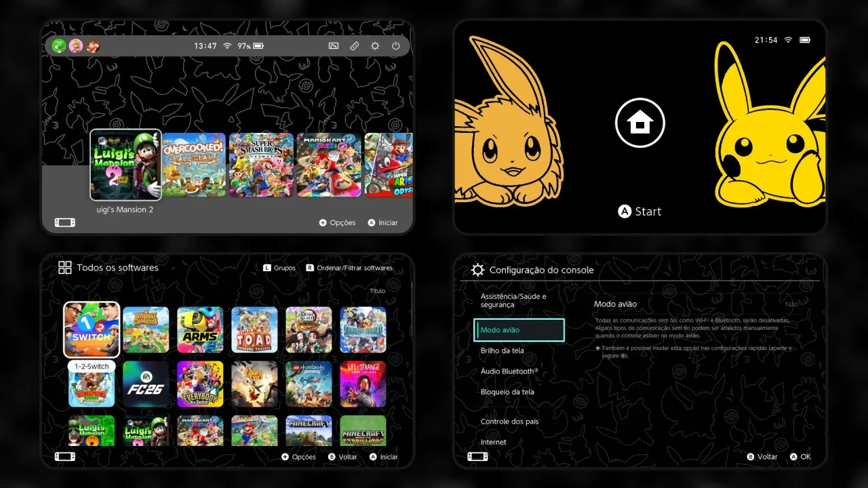Select the Demon Slayer game tile
Viewport: 868px width, 488px height.
tap(309, 329)
